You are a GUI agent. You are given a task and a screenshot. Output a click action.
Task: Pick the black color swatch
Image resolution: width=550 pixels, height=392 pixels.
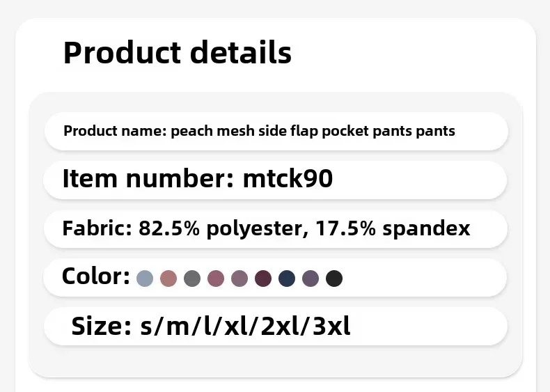click(334, 279)
